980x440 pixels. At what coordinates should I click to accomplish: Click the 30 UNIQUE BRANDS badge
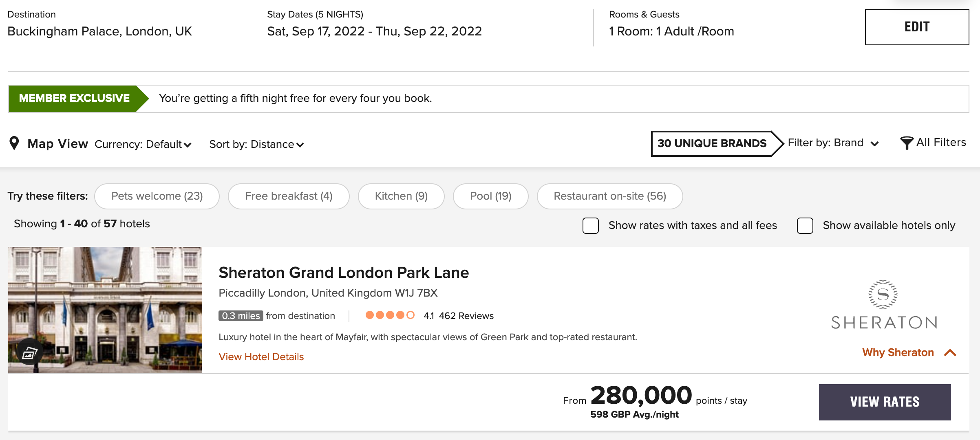pyautogui.click(x=713, y=143)
